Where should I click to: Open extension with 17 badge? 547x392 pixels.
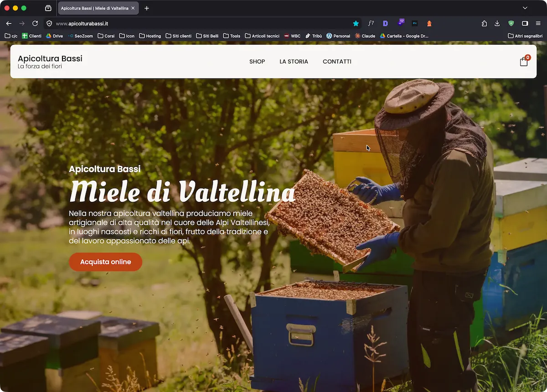pos(400,22)
